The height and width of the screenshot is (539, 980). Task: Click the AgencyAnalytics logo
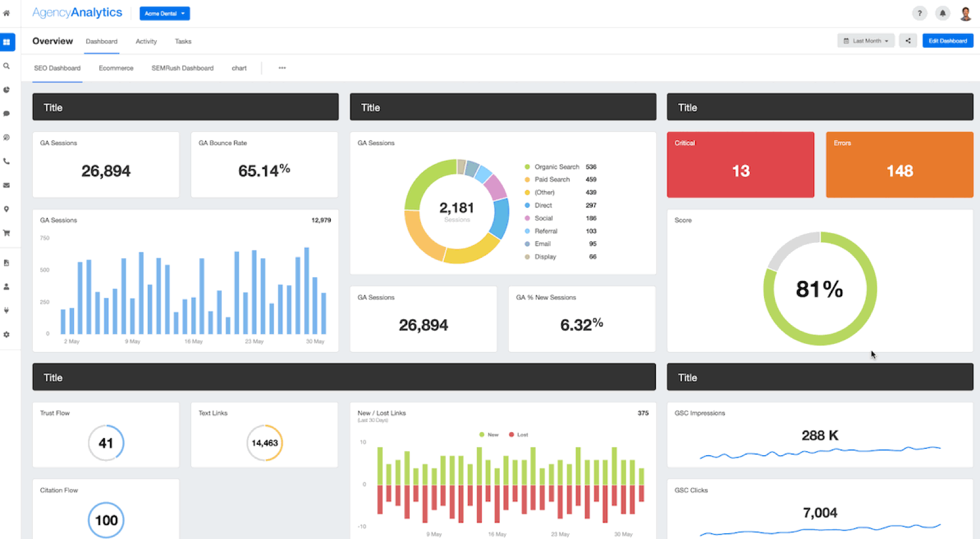pyautogui.click(x=77, y=13)
